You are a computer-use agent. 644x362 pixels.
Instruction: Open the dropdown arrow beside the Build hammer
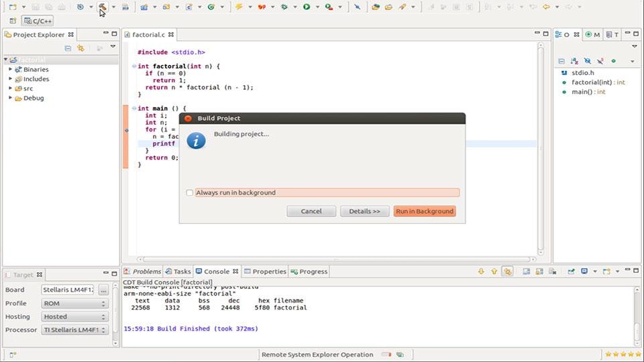[x=113, y=7]
